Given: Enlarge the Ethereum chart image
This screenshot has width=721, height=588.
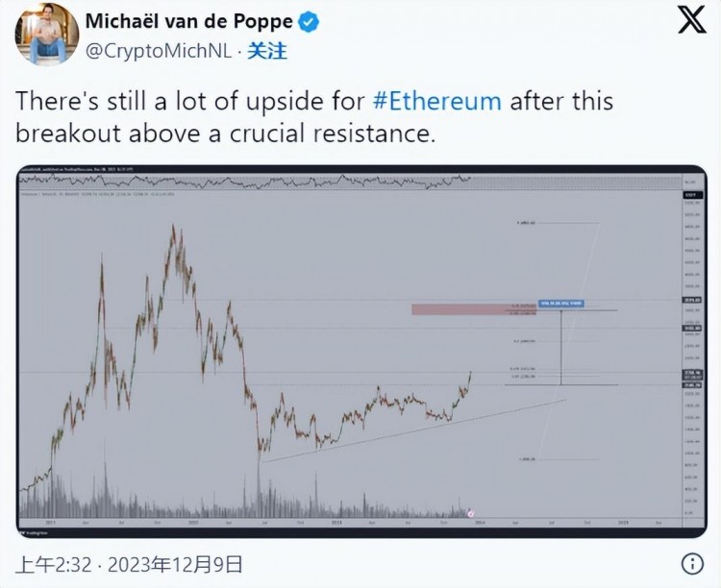Looking at the screenshot, I should 361,352.
